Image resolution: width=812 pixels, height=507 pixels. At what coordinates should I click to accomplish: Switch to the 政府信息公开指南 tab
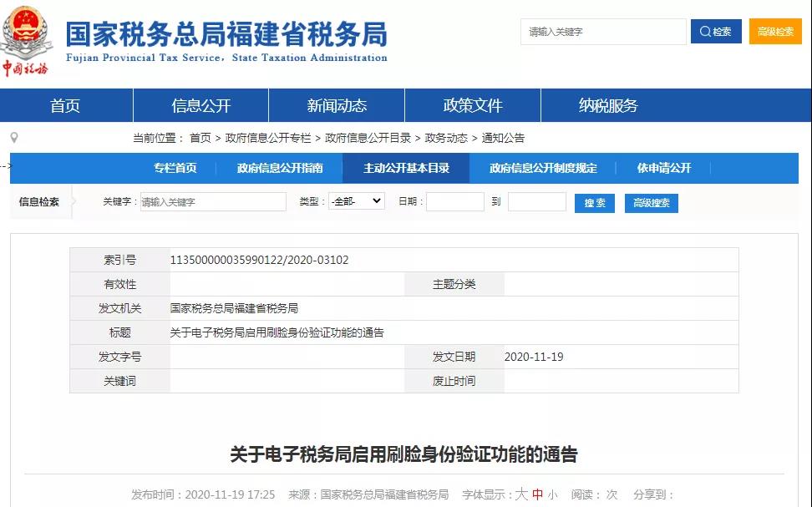coord(280,168)
